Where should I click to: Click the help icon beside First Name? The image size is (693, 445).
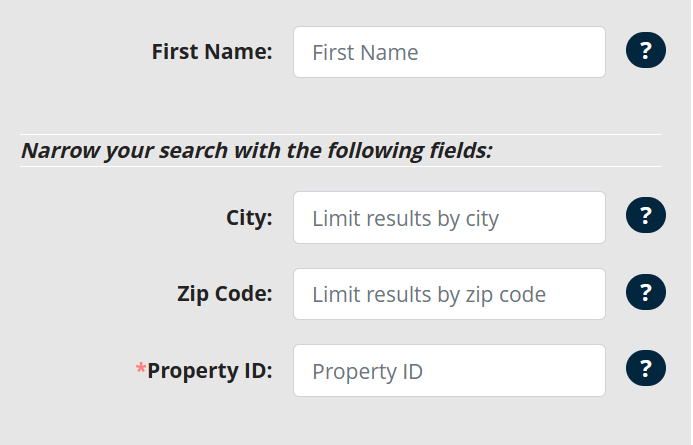(x=645, y=51)
